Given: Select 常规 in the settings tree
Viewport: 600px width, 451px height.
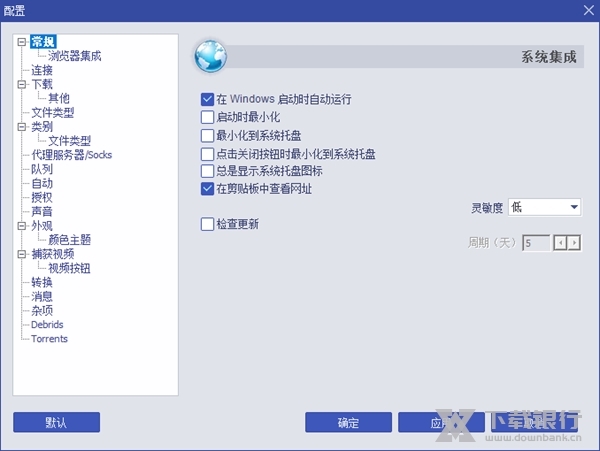Looking at the screenshot, I should 43,41.
